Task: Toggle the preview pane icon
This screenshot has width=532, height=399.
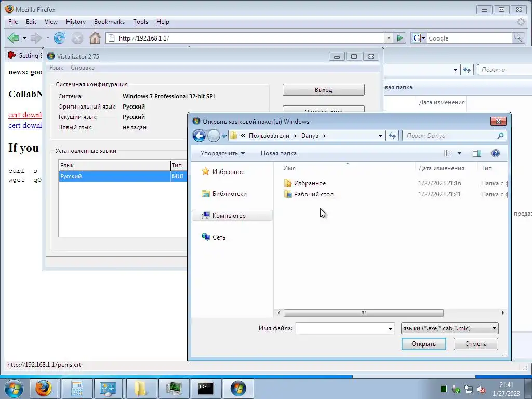Action: click(477, 153)
